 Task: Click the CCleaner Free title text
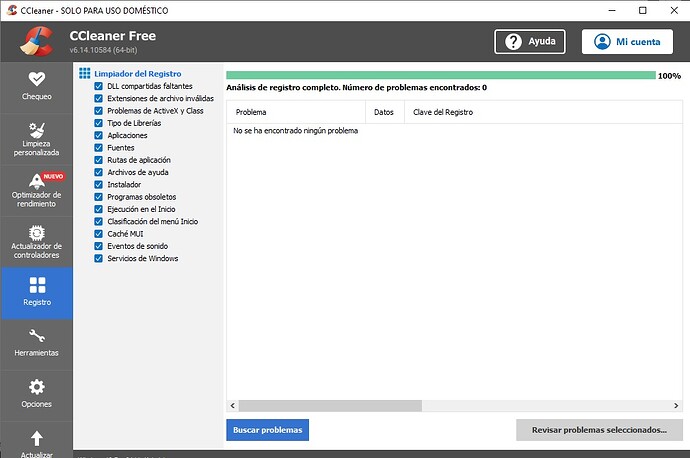point(113,36)
